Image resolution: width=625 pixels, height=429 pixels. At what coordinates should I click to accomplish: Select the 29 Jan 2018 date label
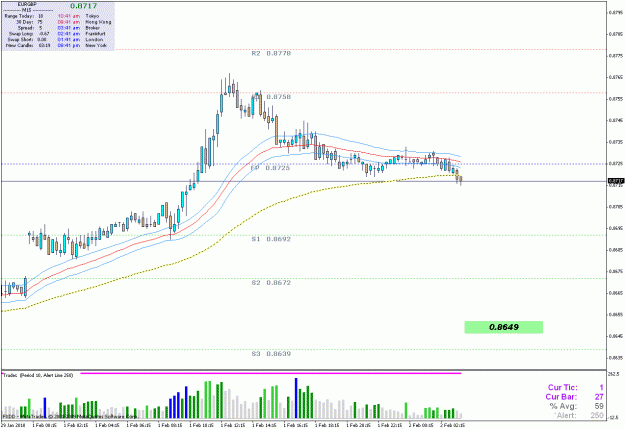[12, 425]
